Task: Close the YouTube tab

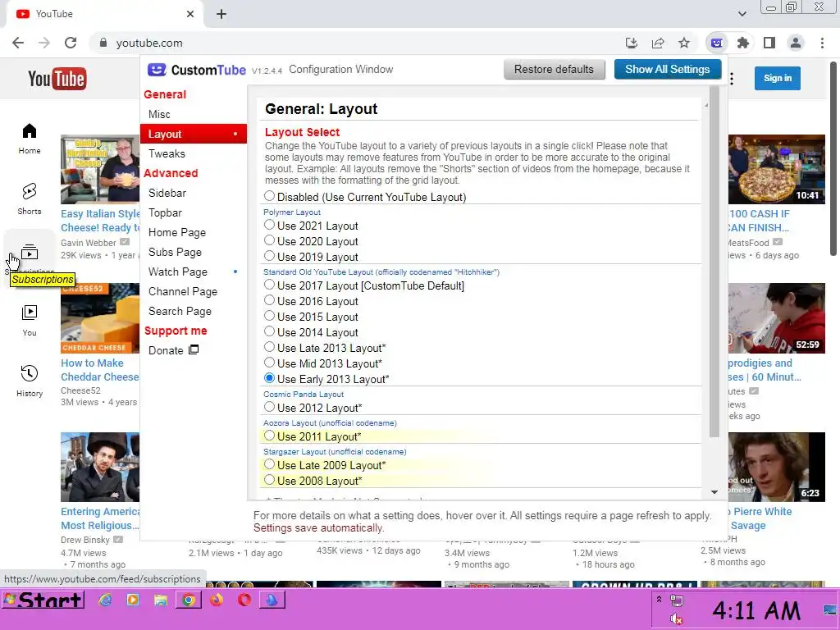Action: (x=190, y=14)
